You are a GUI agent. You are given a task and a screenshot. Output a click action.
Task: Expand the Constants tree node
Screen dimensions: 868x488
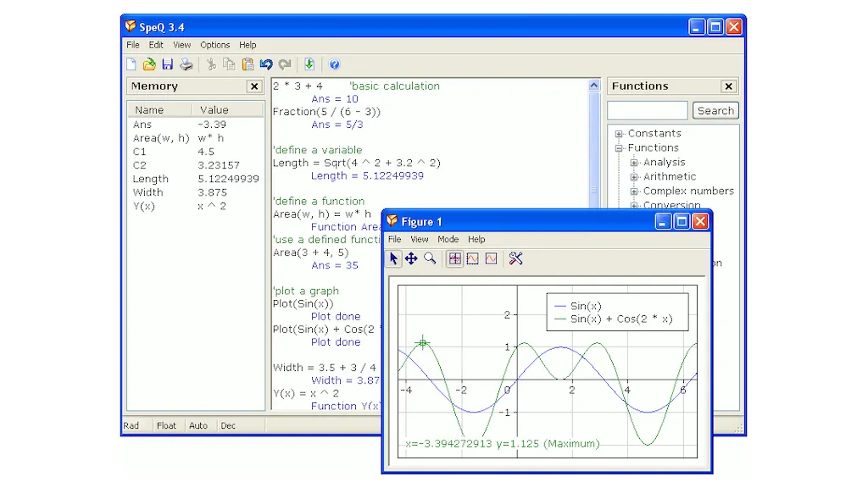[619, 134]
